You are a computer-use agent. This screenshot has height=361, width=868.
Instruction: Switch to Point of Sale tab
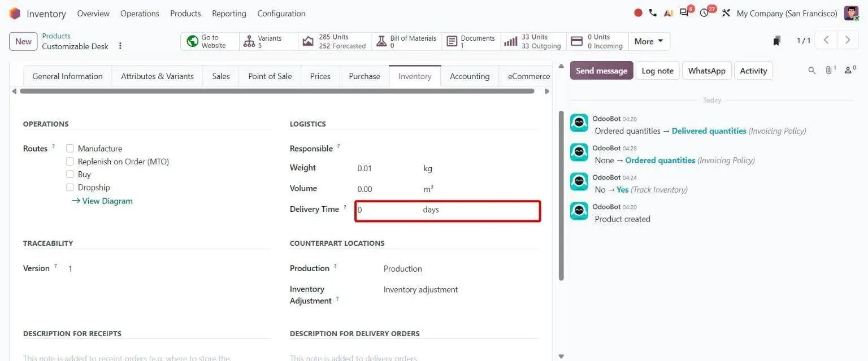pos(270,76)
